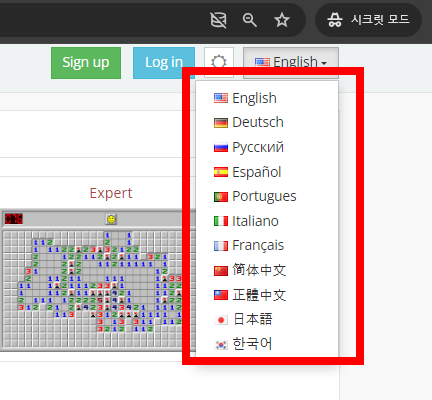
Task: Select 日本語 language option
Action: (x=267, y=319)
